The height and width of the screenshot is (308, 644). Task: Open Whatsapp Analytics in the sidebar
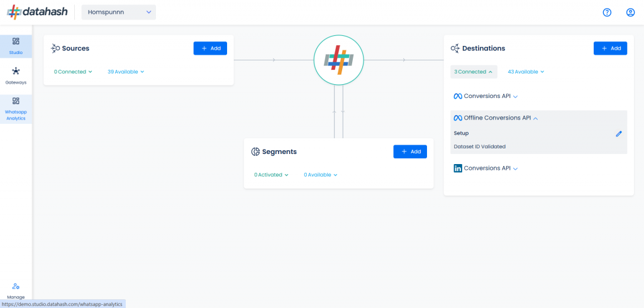click(16, 109)
